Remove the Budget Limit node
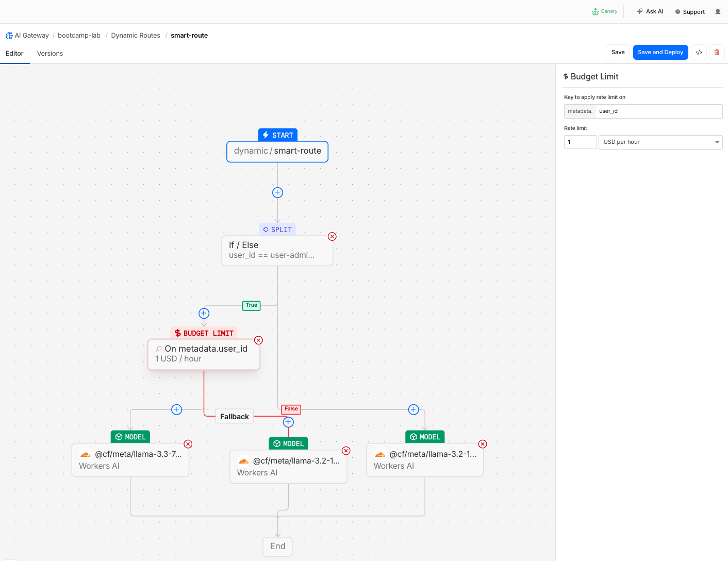This screenshot has height=561, width=728. pyautogui.click(x=258, y=340)
